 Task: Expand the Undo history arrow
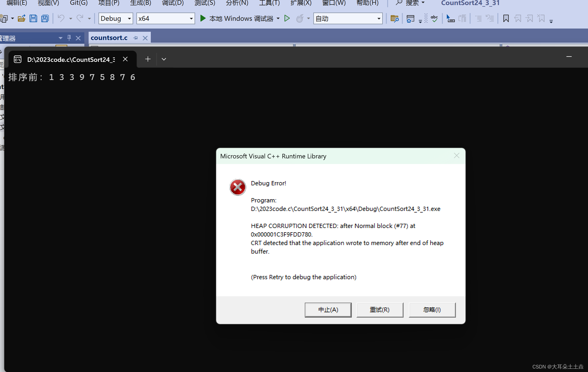click(70, 18)
